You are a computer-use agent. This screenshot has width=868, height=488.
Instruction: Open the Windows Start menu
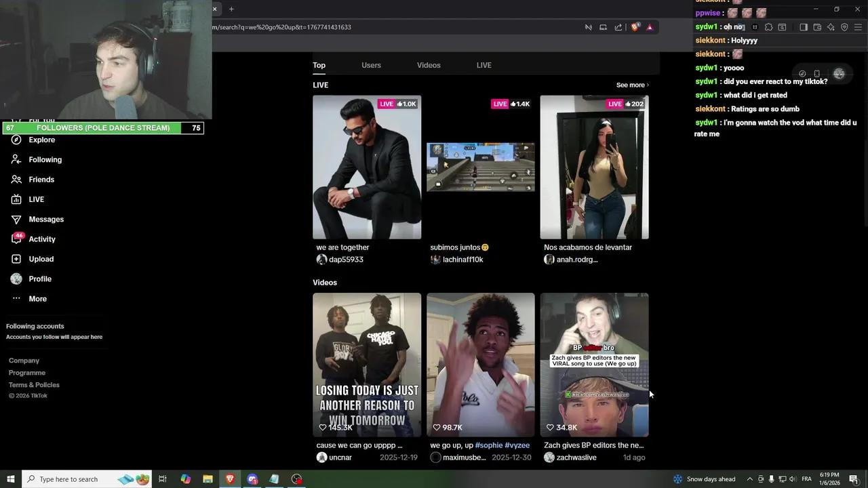[11, 479]
